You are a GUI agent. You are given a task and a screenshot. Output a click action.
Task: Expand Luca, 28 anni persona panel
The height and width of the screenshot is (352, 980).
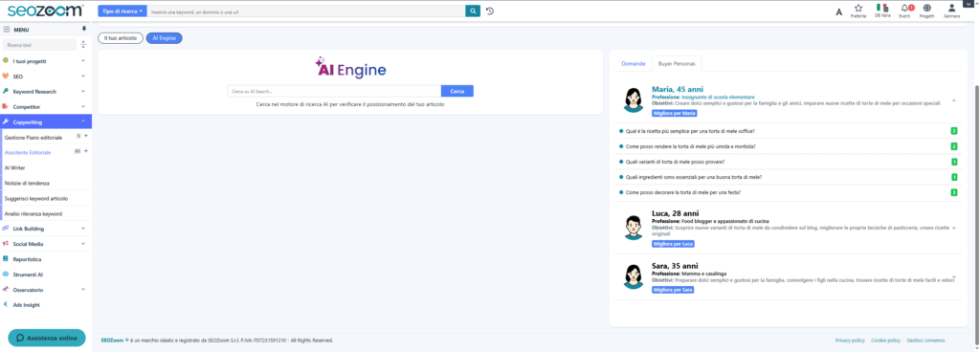(954, 228)
